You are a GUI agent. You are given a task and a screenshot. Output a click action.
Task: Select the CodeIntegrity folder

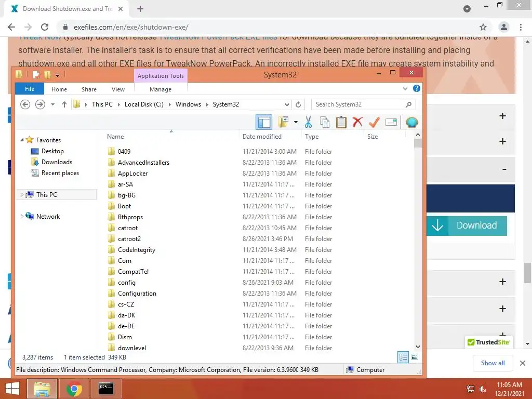[137, 250]
